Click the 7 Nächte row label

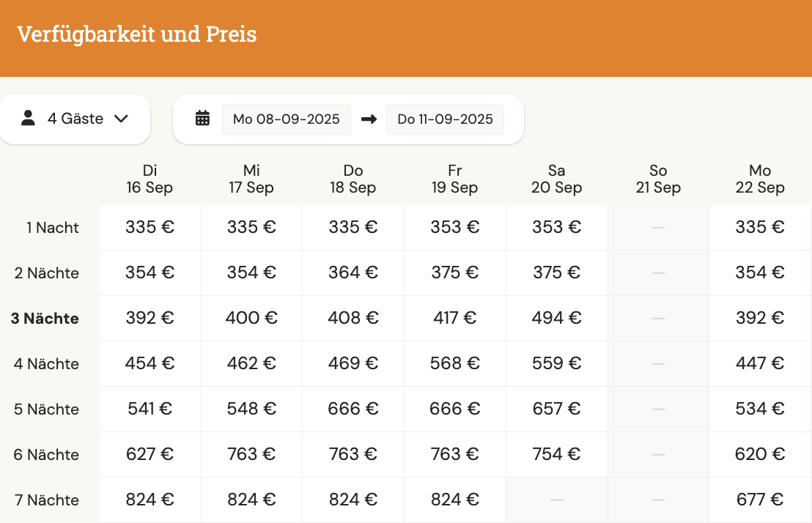47,500
